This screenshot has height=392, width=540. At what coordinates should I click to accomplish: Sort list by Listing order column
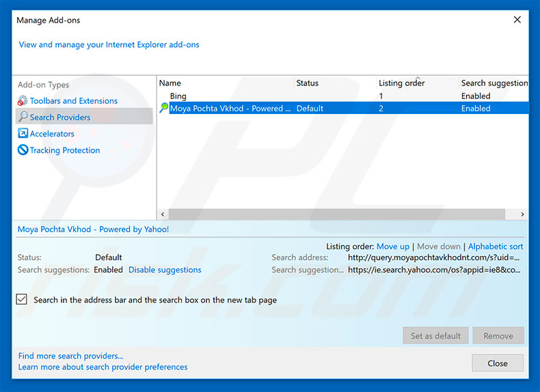click(402, 83)
